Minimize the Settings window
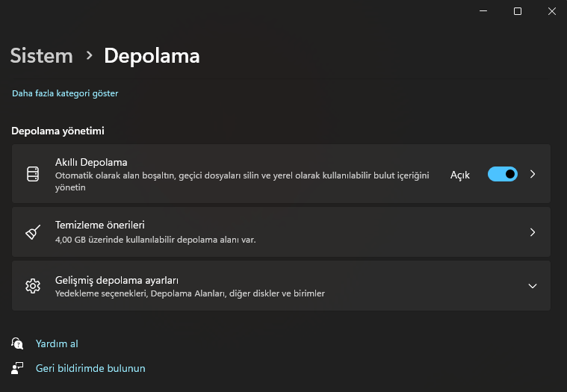This screenshot has height=392, width=567. tap(484, 11)
